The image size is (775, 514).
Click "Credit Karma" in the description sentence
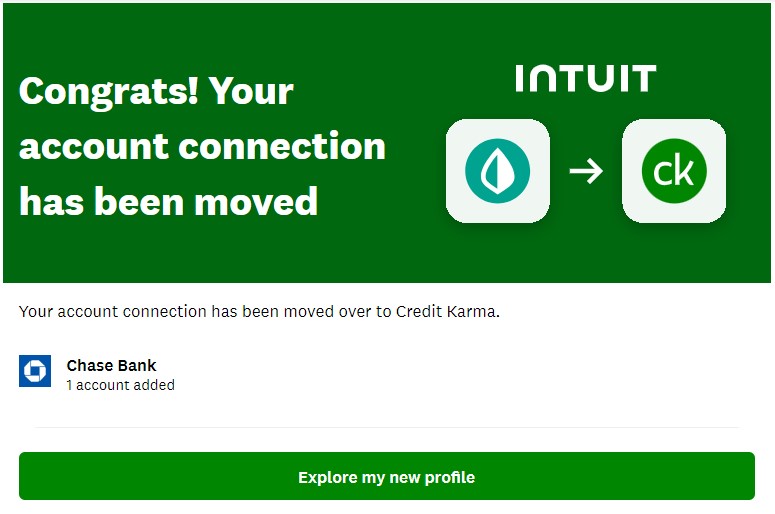[445, 311]
